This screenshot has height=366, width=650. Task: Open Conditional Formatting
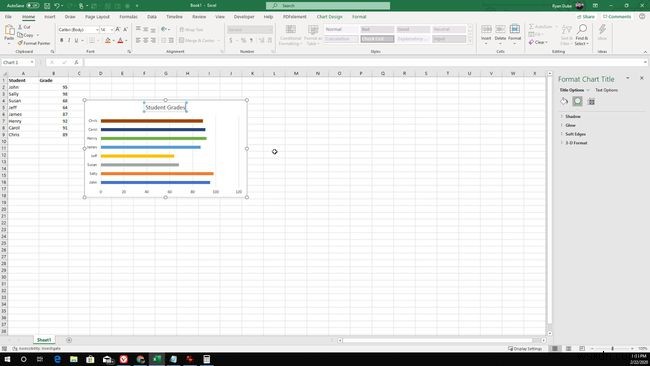pos(290,35)
